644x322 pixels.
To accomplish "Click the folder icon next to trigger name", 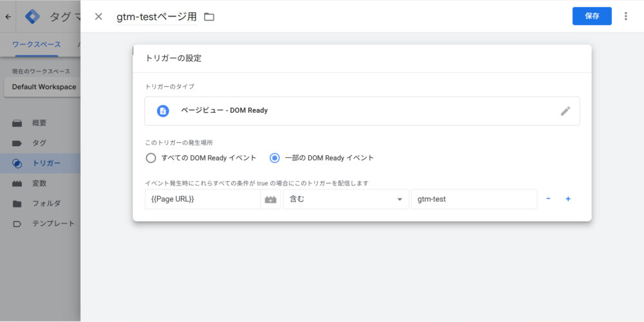I will tap(209, 17).
